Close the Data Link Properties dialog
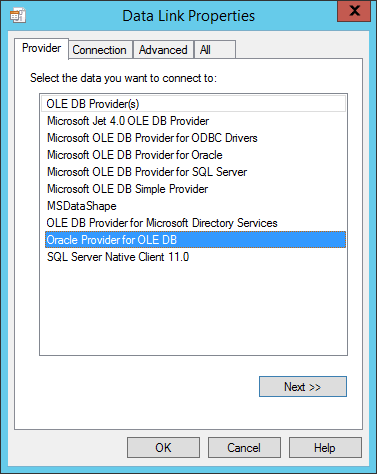Image resolution: width=377 pixels, height=474 pixels. [x=354, y=11]
